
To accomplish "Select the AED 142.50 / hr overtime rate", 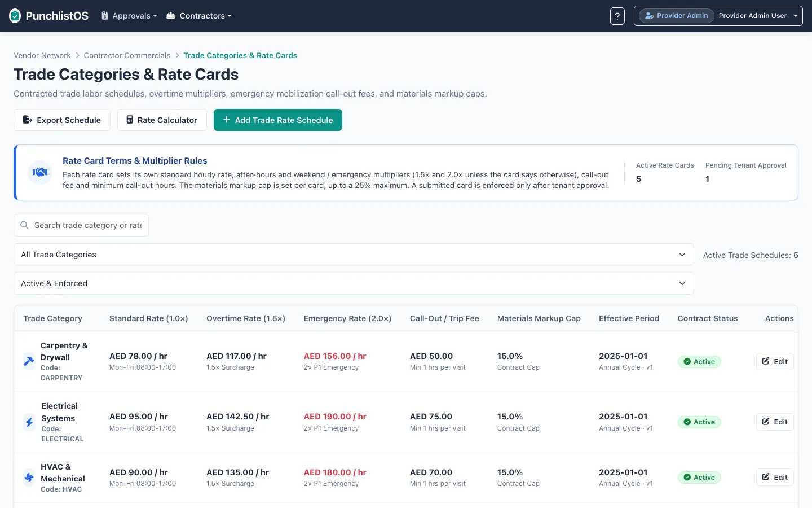I will [x=238, y=417].
